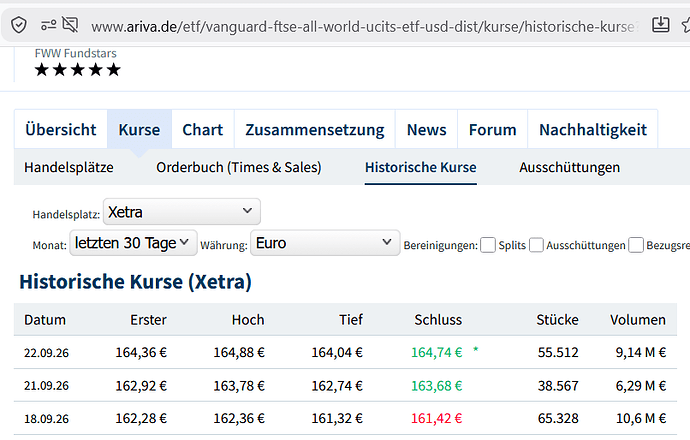Click the crossed-out screen blocked icon
690x440 pixels.
(x=70, y=25)
